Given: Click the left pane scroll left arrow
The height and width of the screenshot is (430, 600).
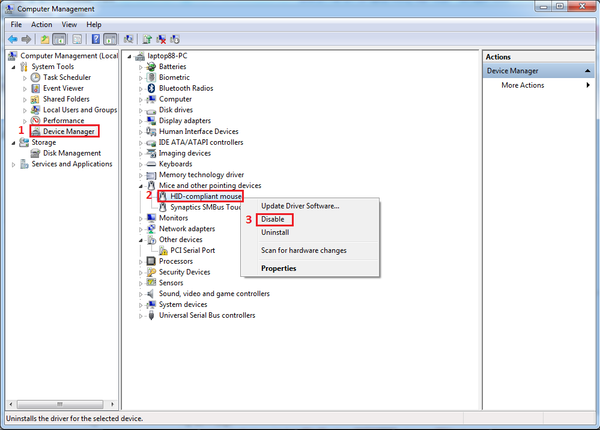Looking at the screenshot, I should (x=11, y=404).
